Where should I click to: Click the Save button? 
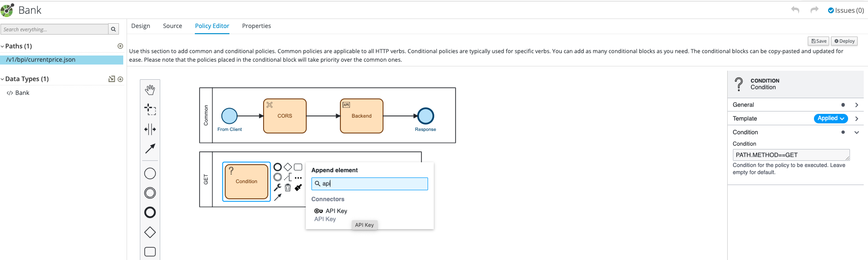(x=819, y=41)
